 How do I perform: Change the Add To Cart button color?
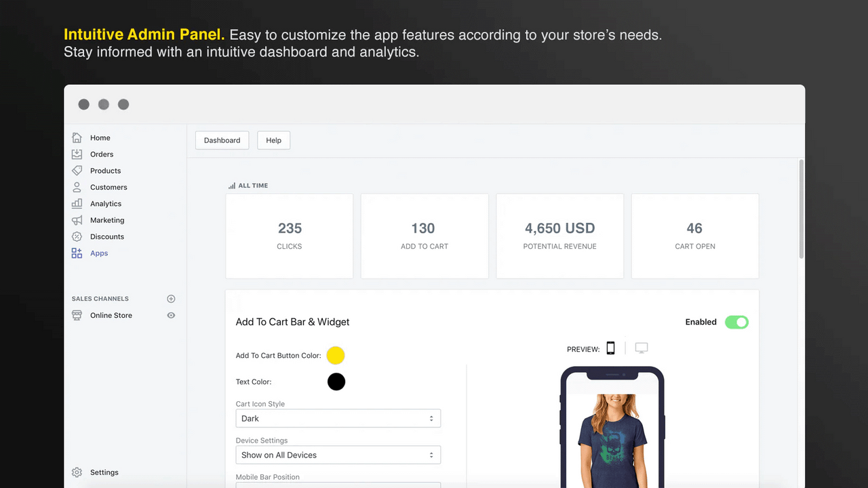point(336,355)
